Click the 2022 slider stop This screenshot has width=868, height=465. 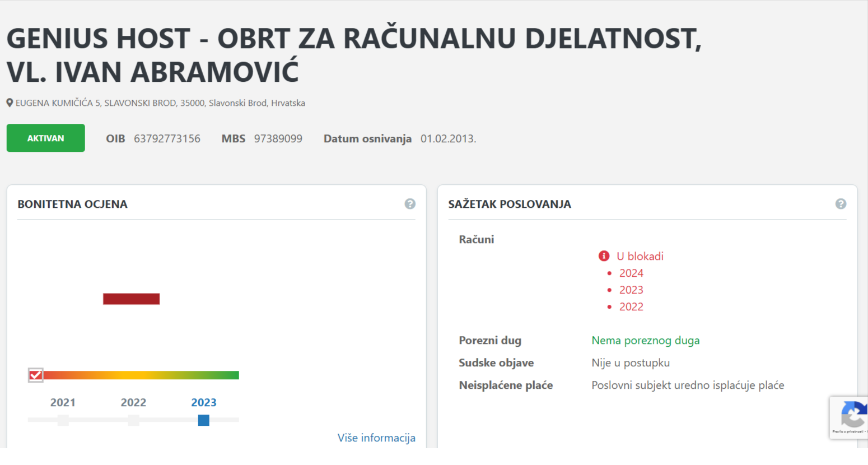133,420
